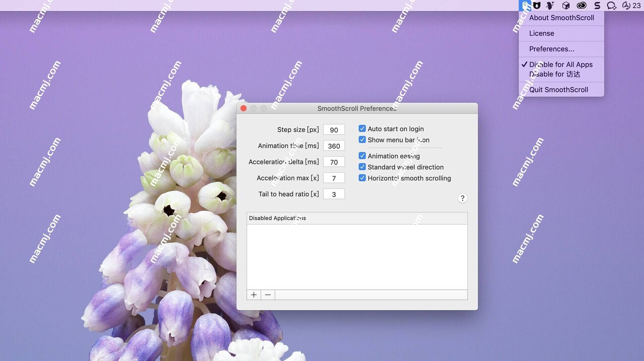
Task: Disable Horizontal smooth scrolling checkbox
Action: (362, 178)
